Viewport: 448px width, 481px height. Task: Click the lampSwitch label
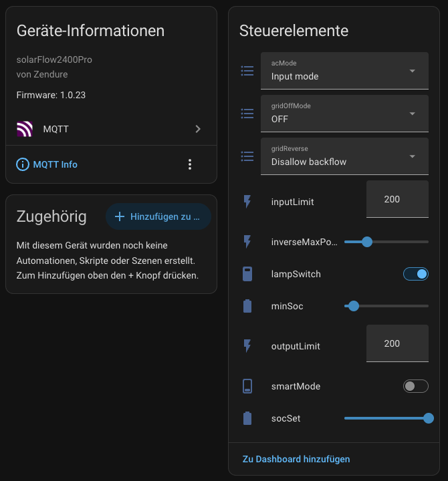[x=296, y=274]
